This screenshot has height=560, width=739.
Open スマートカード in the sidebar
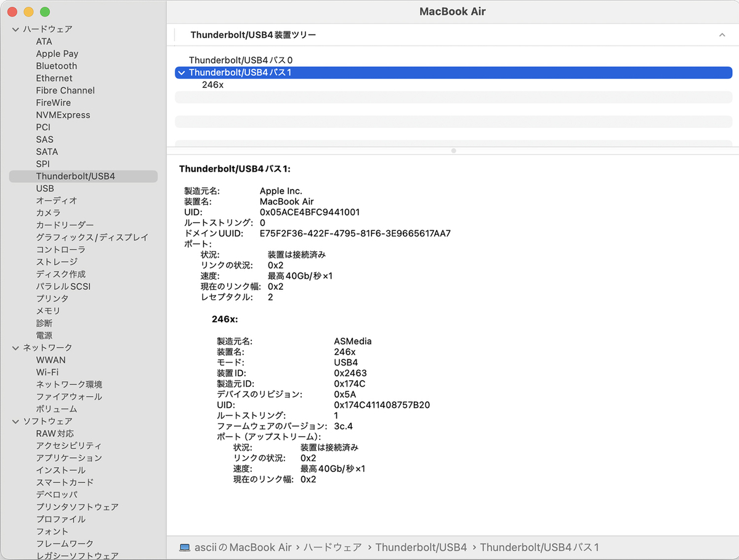pos(65,482)
